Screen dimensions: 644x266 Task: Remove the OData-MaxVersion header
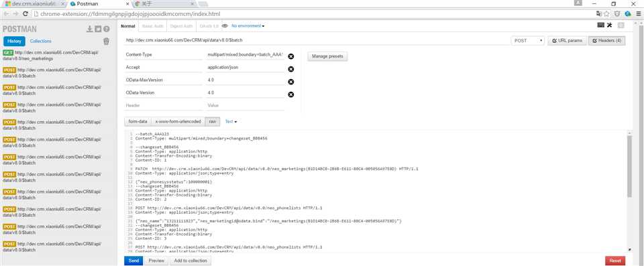coord(290,82)
